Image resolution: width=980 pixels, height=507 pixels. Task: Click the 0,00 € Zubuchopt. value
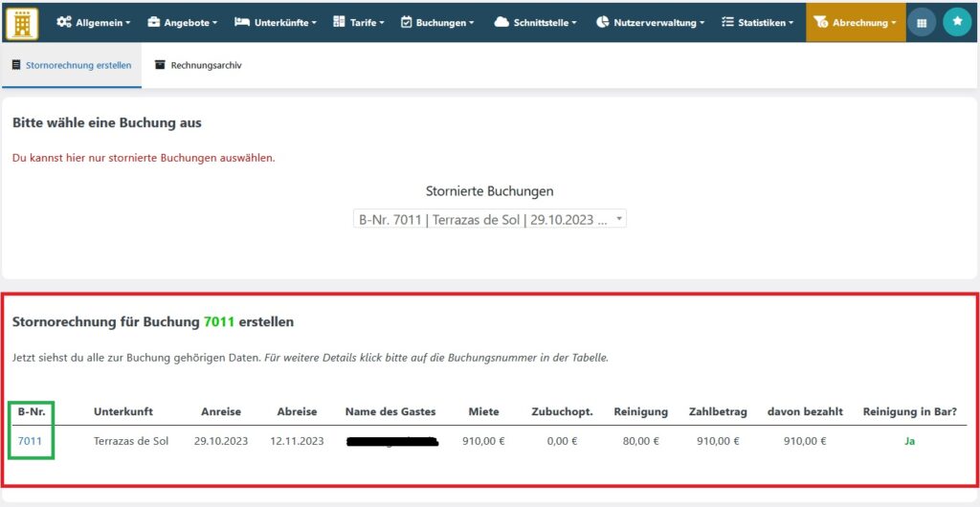[x=562, y=441]
